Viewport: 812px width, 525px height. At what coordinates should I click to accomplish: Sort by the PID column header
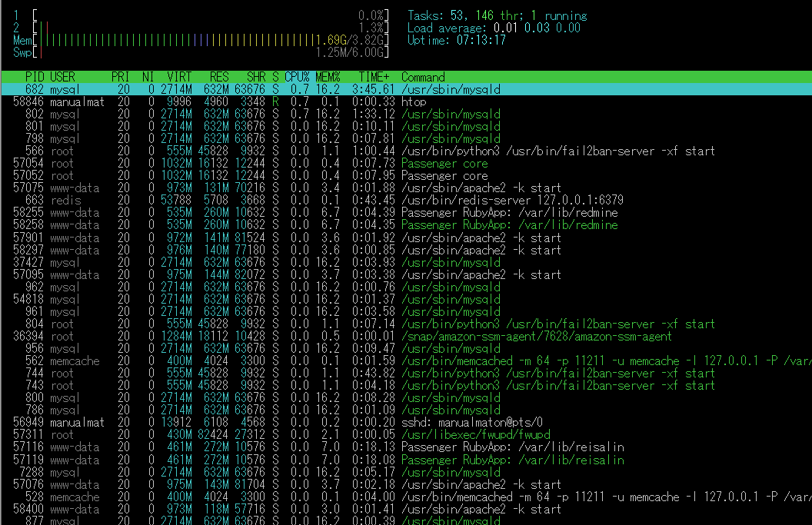pyautogui.click(x=32, y=77)
